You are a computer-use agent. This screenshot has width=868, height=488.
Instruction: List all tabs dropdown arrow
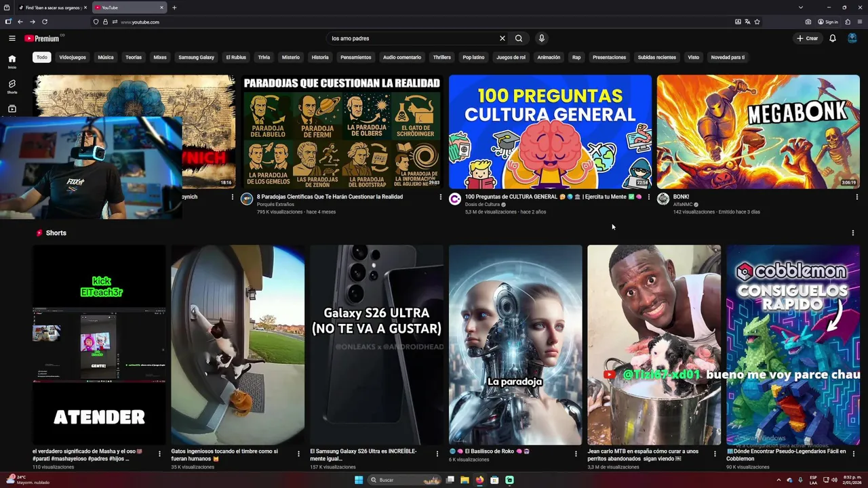pos(800,7)
